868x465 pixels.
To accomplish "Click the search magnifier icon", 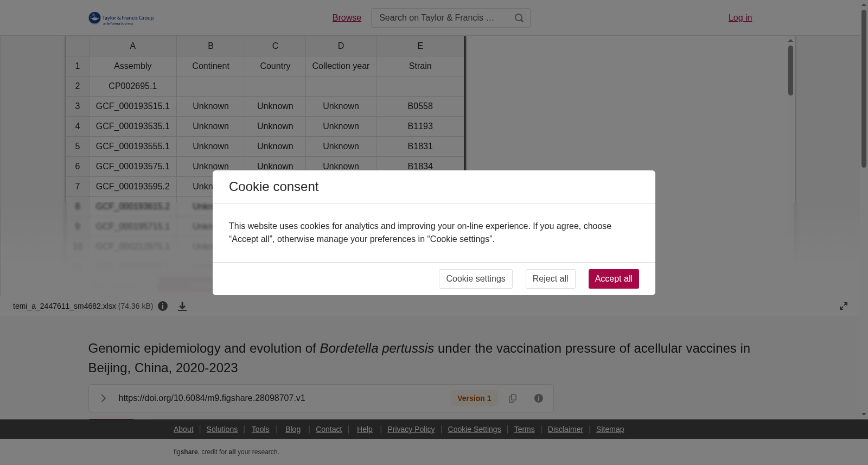I will click(x=519, y=18).
